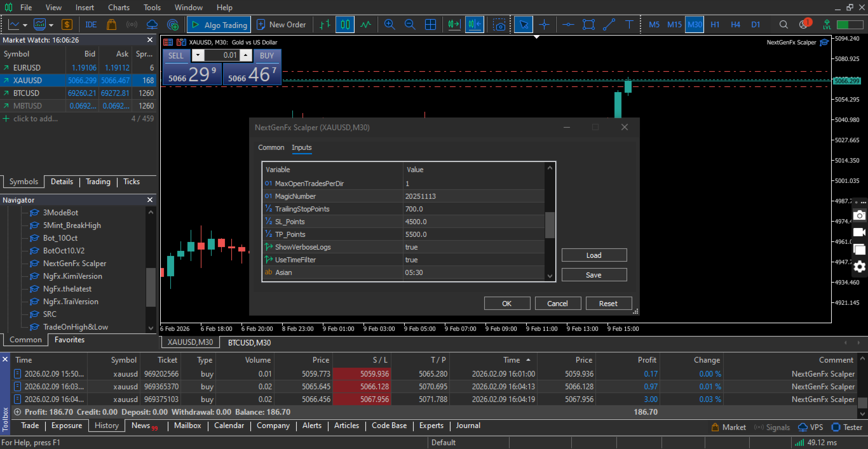This screenshot has height=449, width=868.
Task: Select the text label tool
Action: click(x=629, y=25)
